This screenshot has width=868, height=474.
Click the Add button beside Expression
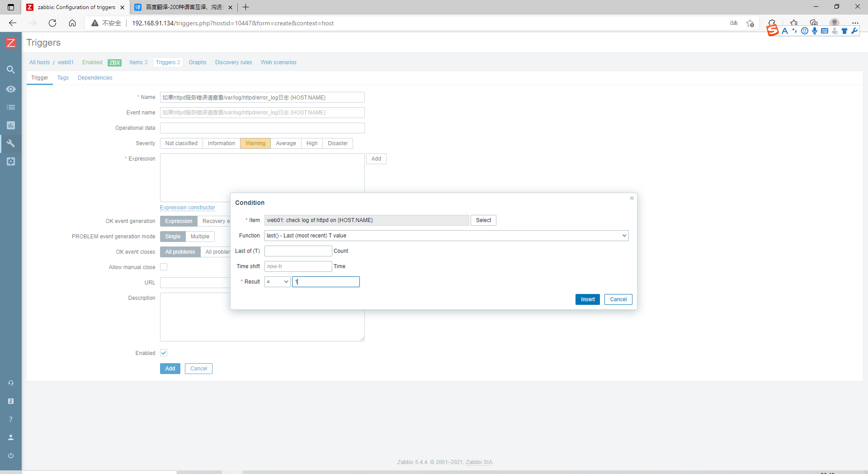[376, 159]
